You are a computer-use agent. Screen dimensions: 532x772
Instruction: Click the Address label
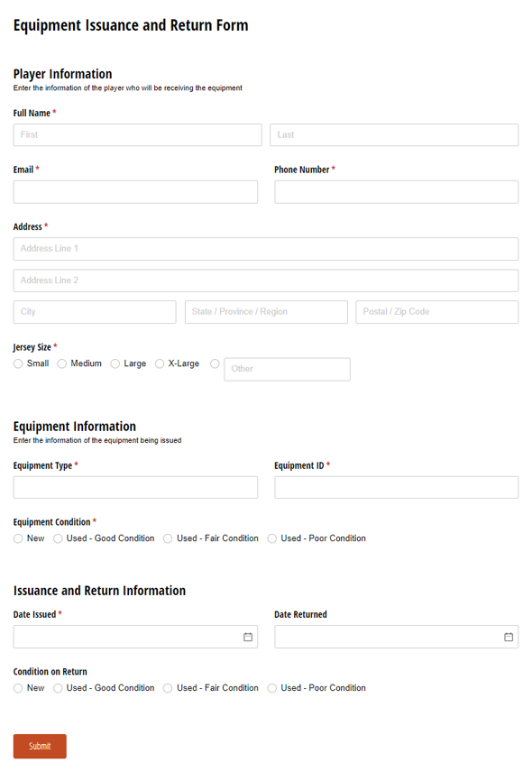[28, 226]
